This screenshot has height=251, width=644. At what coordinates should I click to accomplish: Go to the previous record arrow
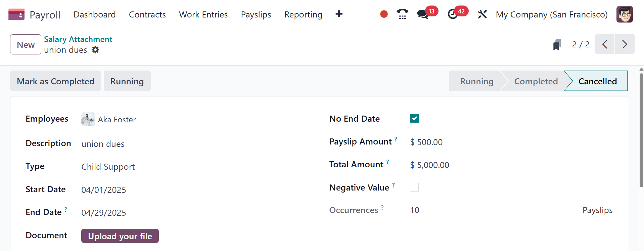(605, 44)
